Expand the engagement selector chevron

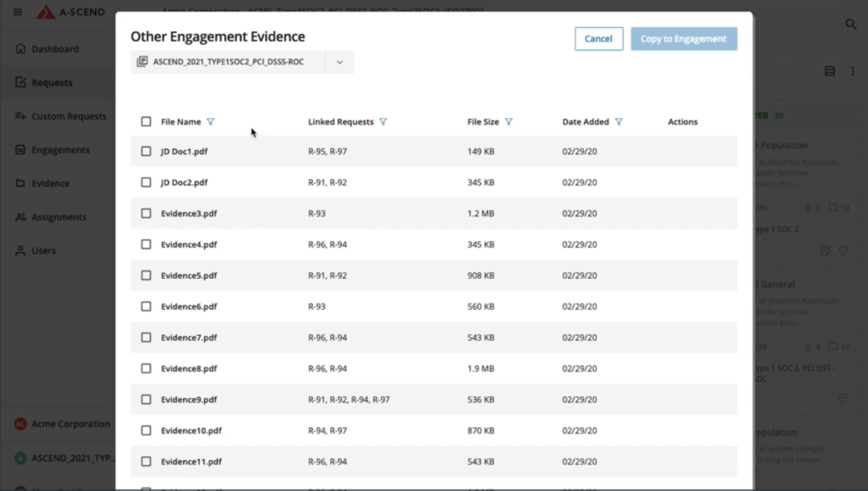(x=339, y=62)
